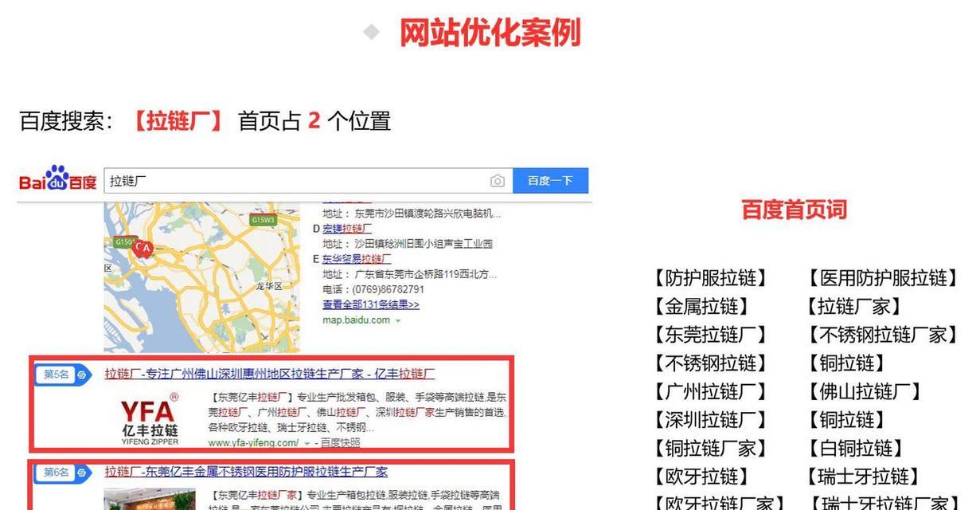Visit the map.baidu.com source link
Viewport: 980px width, 510px height.
click(x=356, y=320)
